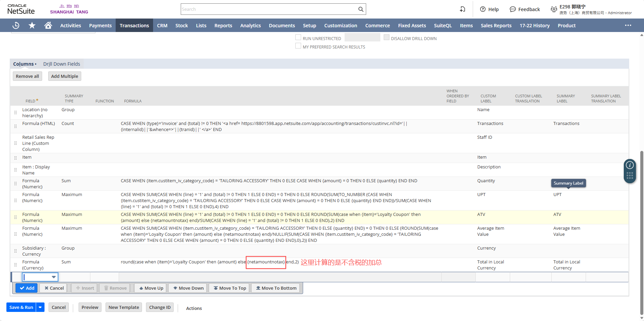Screen dimensions: 644x321
Task: Grab the drag handle for Total in Local Currency row
Action: click(x=16, y=265)
